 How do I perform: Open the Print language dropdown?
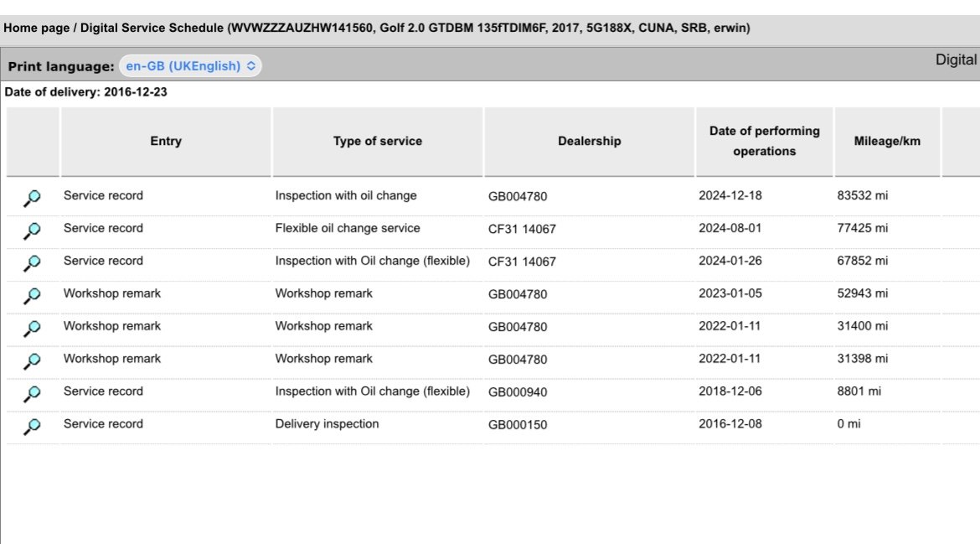point(190,65)
